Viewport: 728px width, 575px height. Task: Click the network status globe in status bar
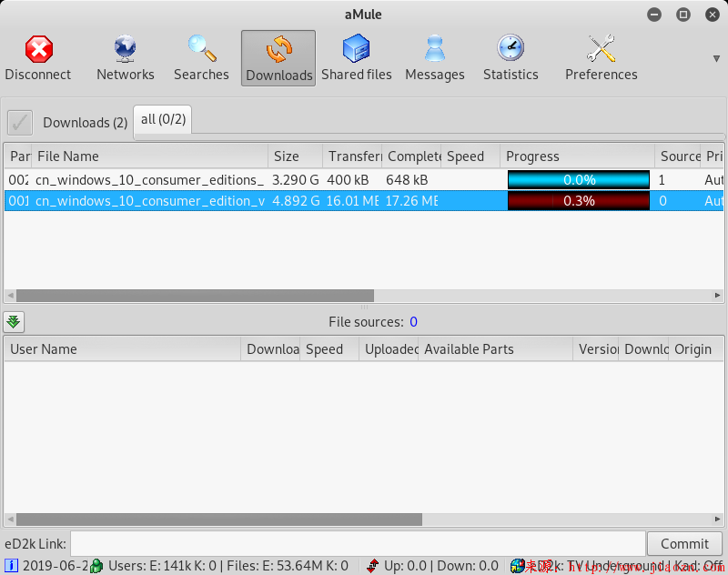pos(516,565)
